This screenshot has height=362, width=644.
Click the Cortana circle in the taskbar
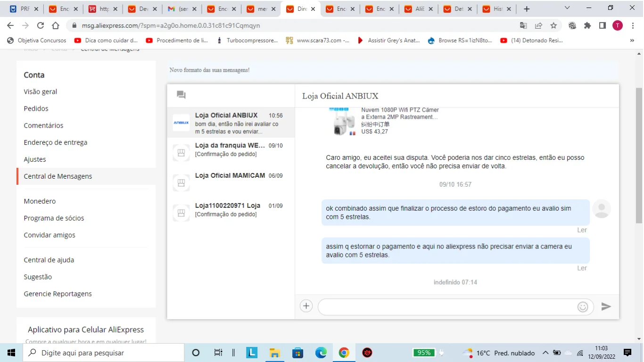coord(196,353)
